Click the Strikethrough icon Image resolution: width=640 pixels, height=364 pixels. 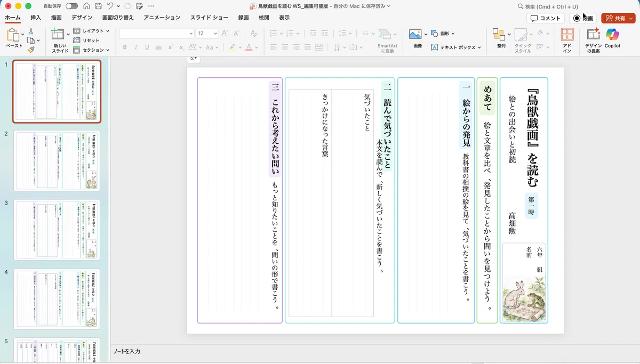[159, 47]
